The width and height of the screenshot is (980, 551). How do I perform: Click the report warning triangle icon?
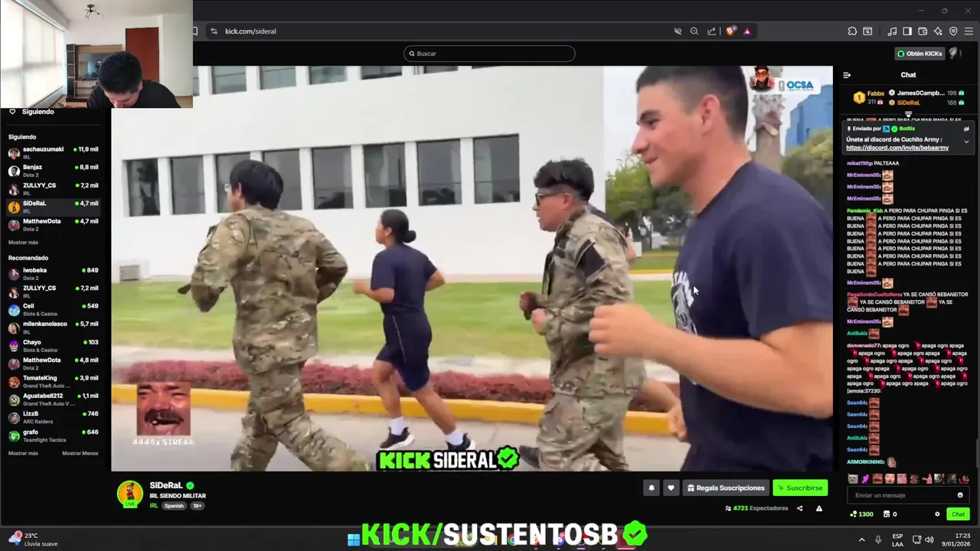818,508
